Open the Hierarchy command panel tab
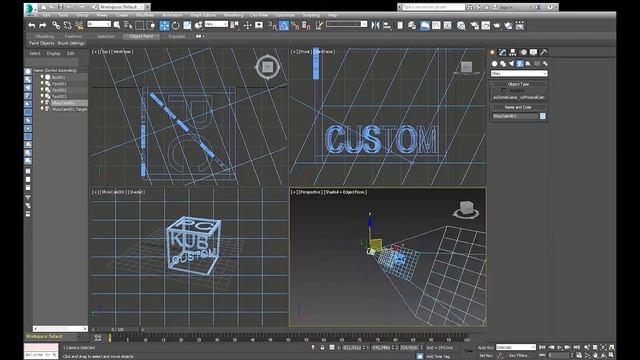640x360 pixels. (513, 52)
